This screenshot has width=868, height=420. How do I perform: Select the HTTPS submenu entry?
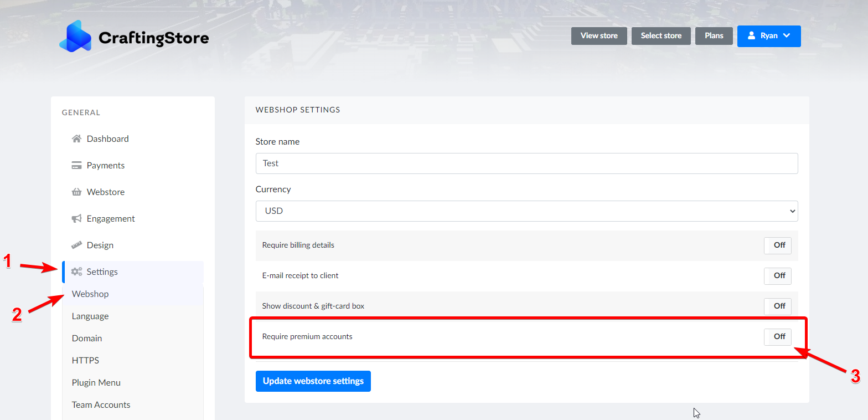pos(133,360)
